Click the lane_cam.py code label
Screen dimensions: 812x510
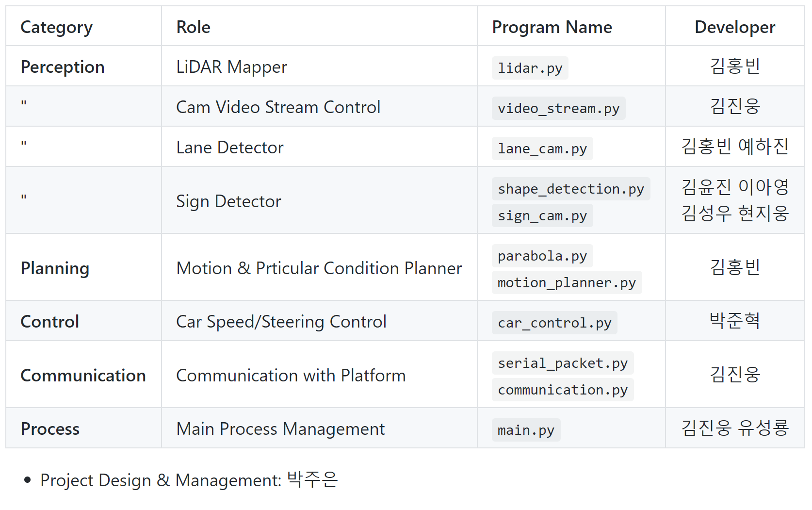(x=542, y=148)
